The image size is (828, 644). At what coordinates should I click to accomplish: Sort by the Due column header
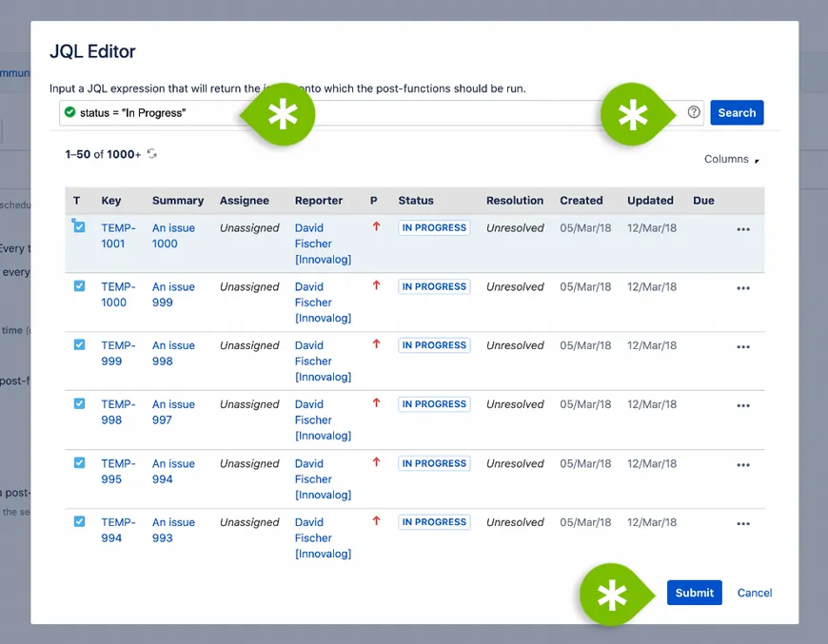703,200
